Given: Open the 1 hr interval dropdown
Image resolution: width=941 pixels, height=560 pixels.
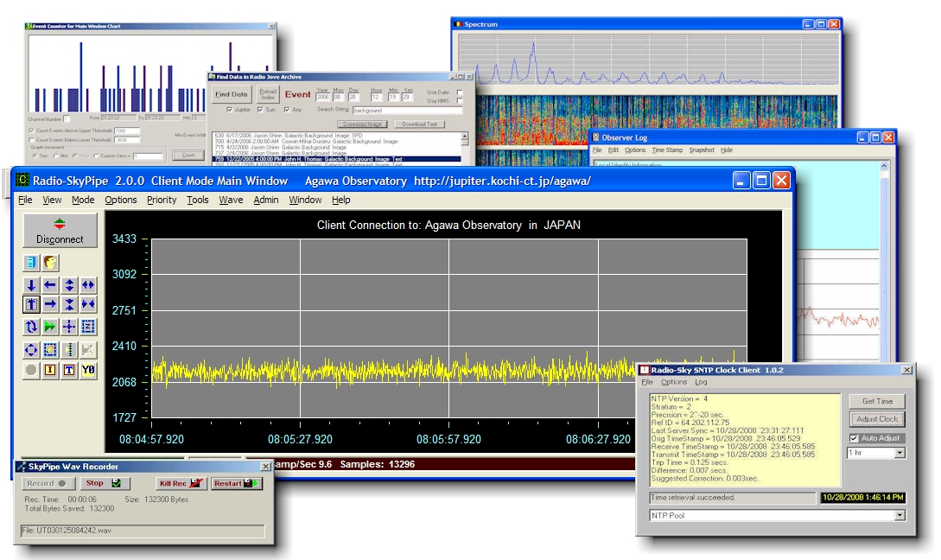Looking at the screenshot, I should [x=899, y=453].
